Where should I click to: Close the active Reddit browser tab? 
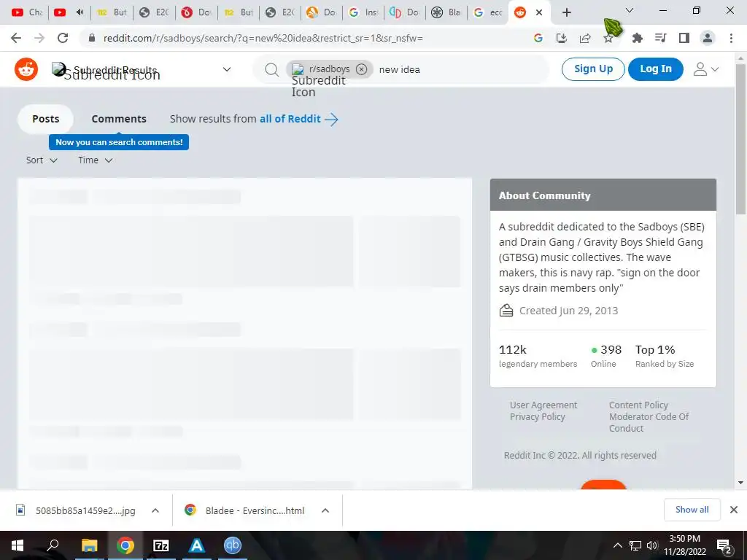click(539, 12)
